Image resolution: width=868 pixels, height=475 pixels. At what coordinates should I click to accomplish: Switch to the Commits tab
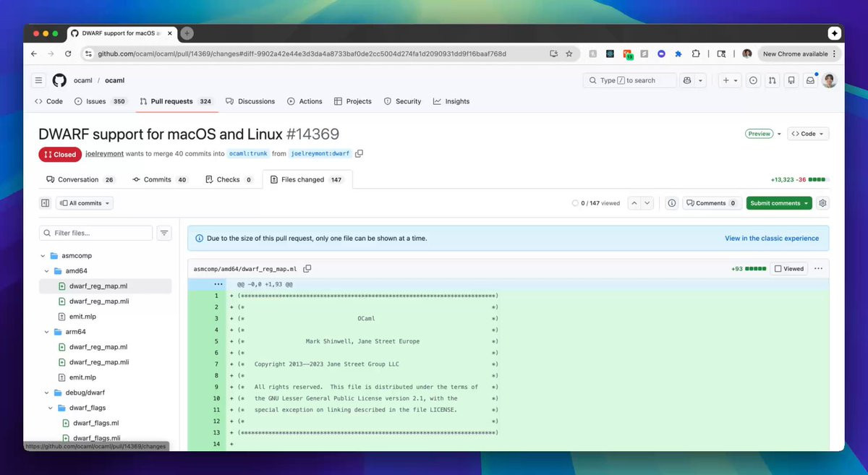161,179
